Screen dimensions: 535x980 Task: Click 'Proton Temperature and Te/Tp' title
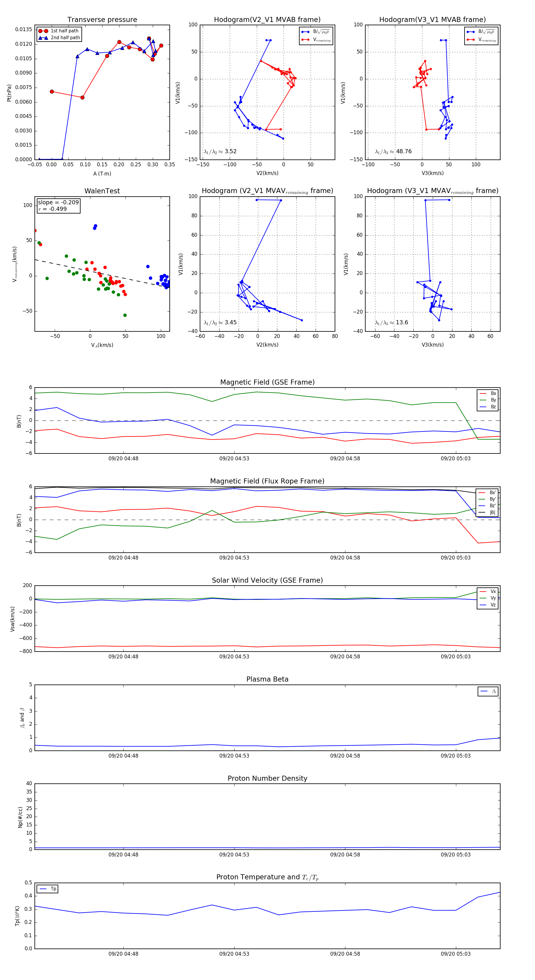pyautogui.click(x=267, y=877)
